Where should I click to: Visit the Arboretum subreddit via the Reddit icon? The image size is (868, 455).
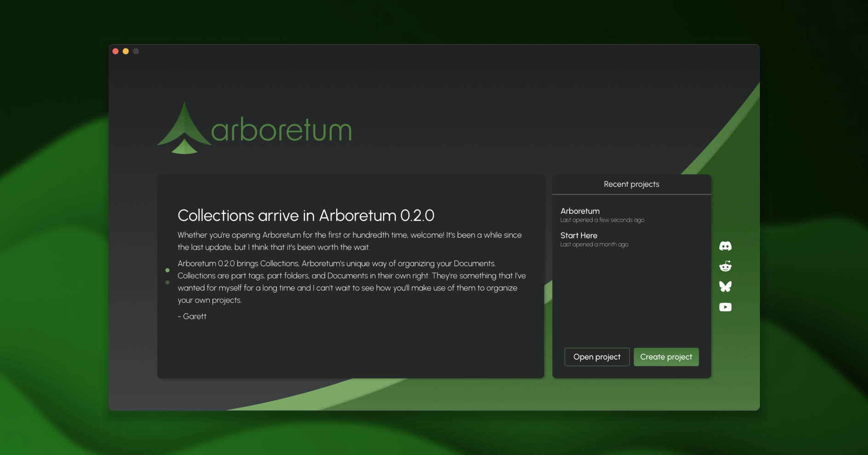click(x=725, y=266)
